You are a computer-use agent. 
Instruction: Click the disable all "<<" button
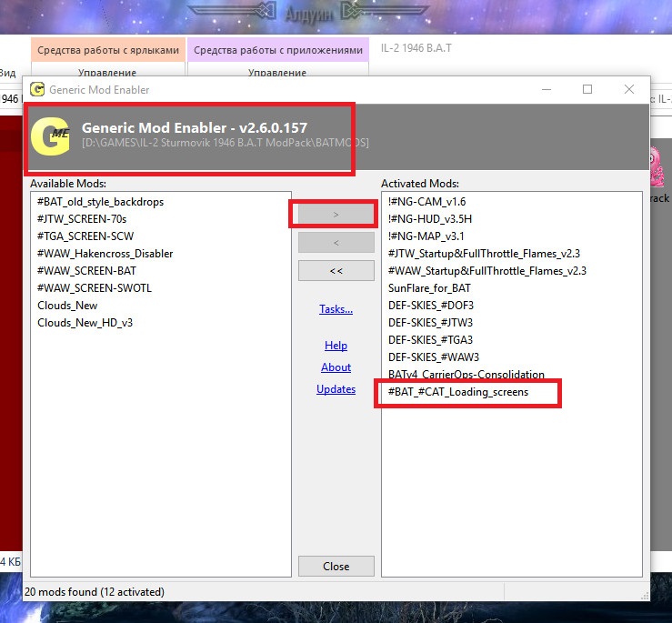click(x=336, y=271)
